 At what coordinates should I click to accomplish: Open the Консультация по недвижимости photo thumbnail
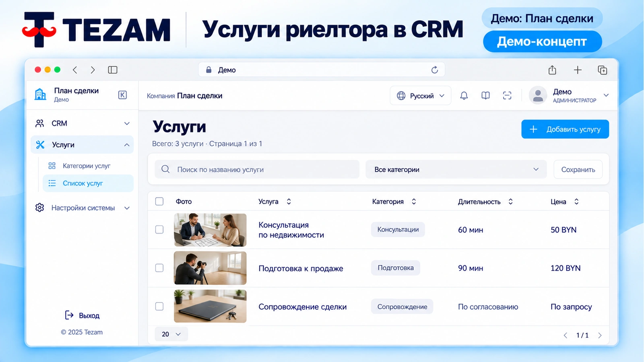[210, 230]
